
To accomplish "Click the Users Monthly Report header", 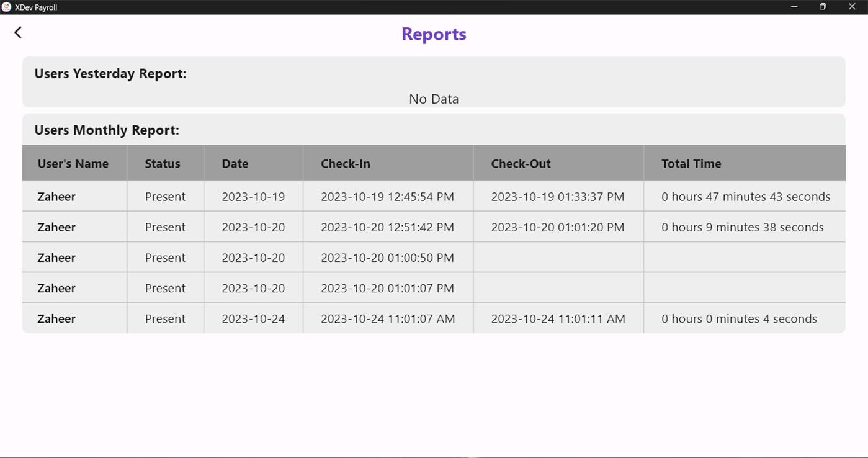I will pyautogui.click(x=106, y=130).
